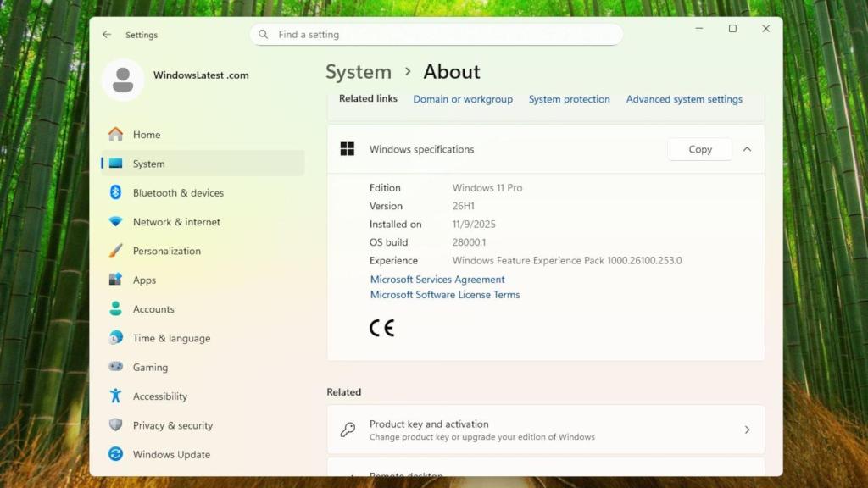Switch to Home in the sidebar
Viewport: 868px width, 488px height.
coord(146,134)
